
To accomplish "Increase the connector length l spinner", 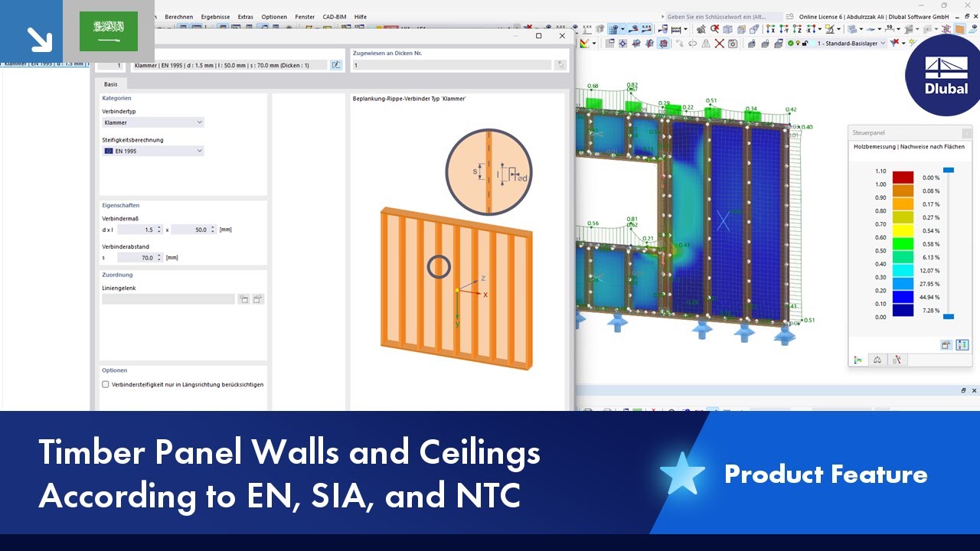I will tap(213, 227).
